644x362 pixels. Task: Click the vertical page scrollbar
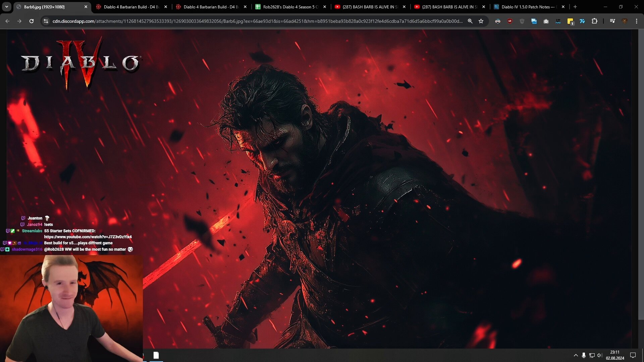click(x=641, y=174)
